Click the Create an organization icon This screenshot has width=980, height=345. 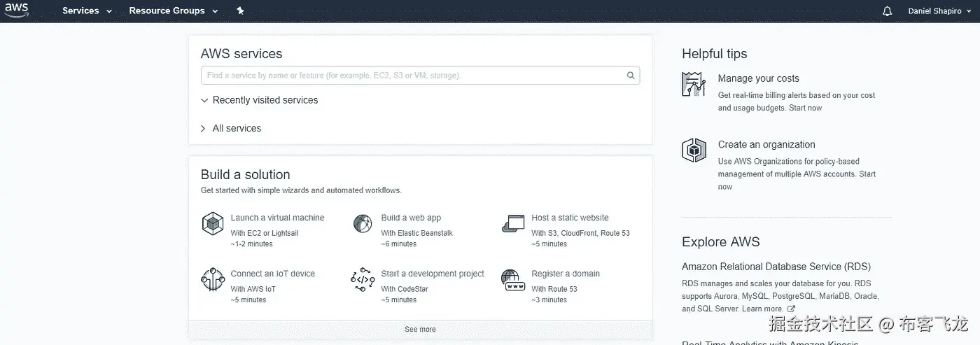694,150
